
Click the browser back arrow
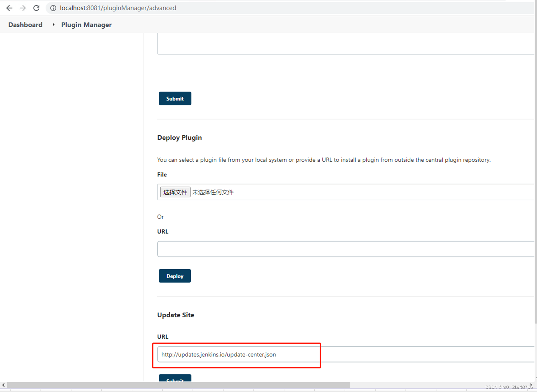[x=9, y=8]
